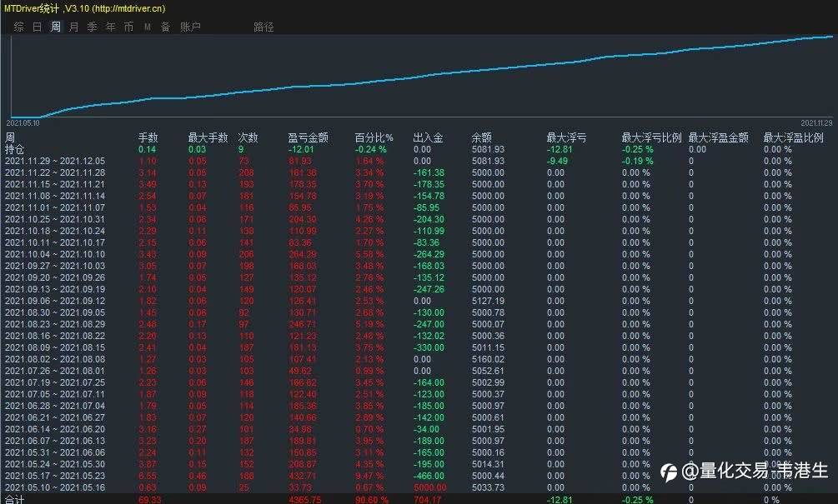The image size is (838, 504).
Task: Click the 最大浮盈比例 column header
Action: (x=793, y=137)
